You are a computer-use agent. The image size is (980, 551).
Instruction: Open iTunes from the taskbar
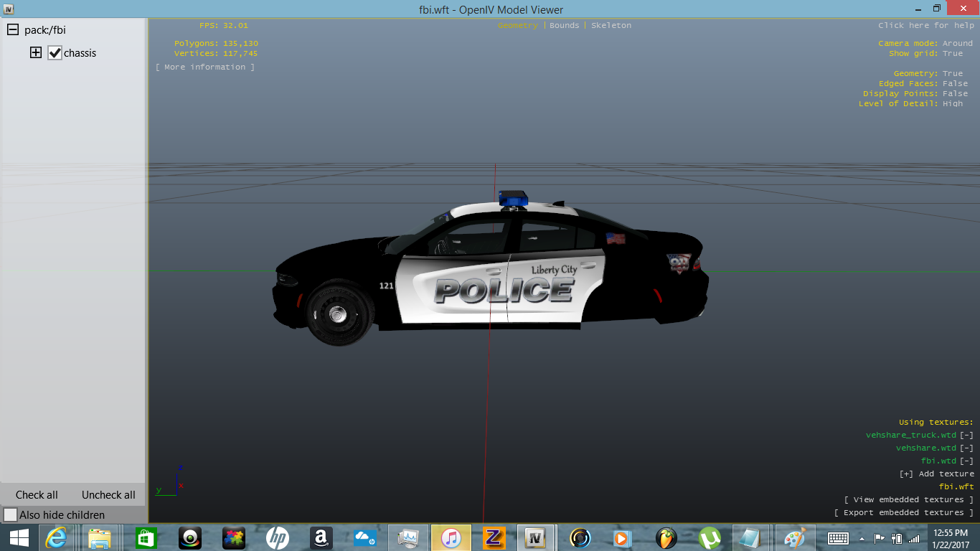451,537
